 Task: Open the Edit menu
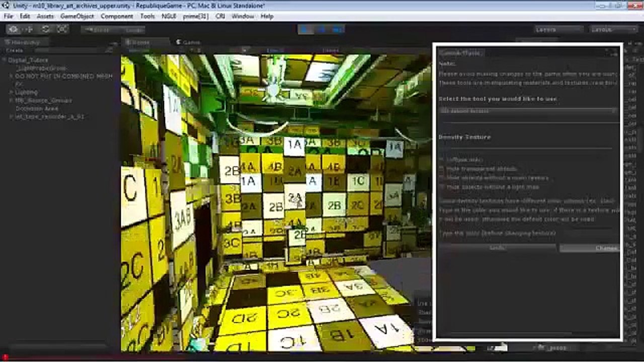point(25,16)
